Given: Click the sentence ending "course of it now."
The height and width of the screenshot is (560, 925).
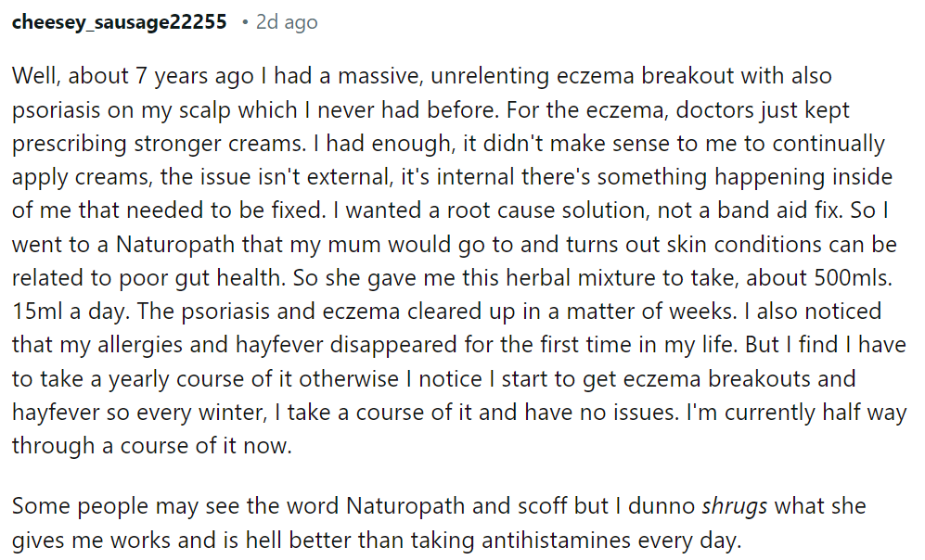Looking at the screenshot, I should (151, 446).
